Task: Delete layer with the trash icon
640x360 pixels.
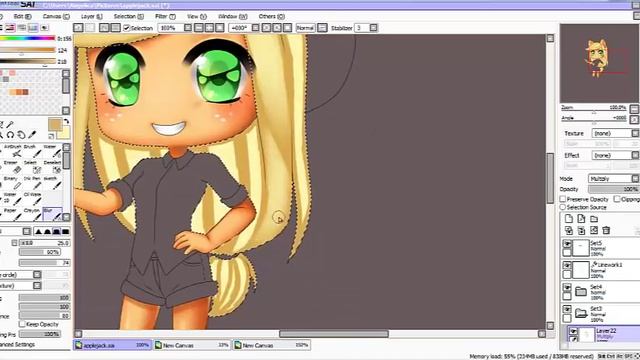Action: 606,230
